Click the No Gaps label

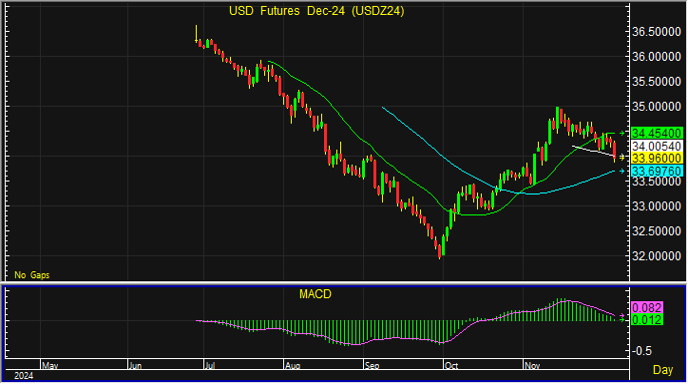[x=32, y=275]
